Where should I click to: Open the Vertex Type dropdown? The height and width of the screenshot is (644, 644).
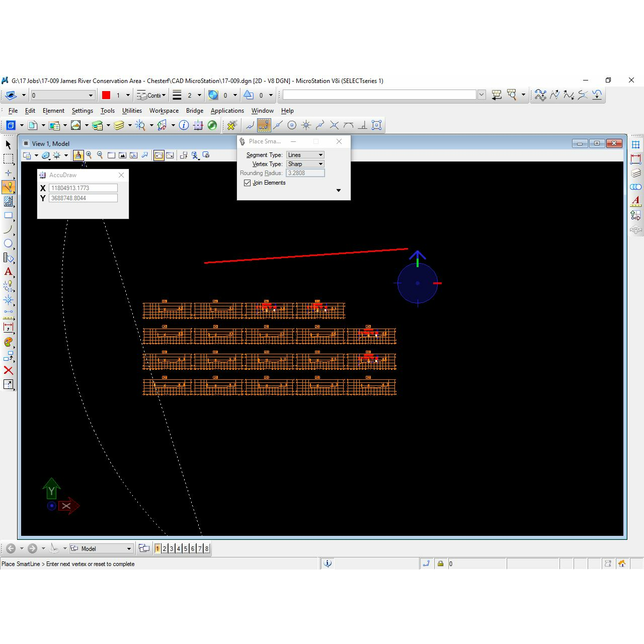coord(305,164)
